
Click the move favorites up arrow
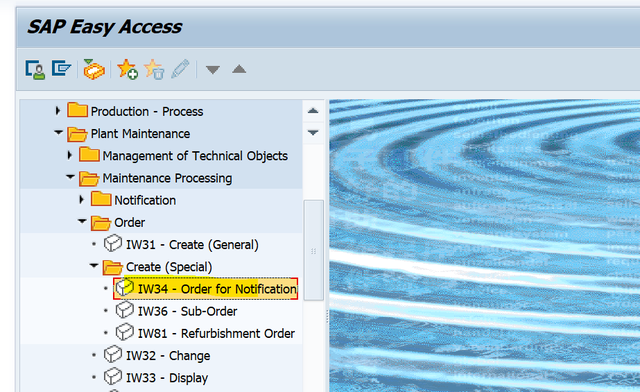[x=239, y=69]
